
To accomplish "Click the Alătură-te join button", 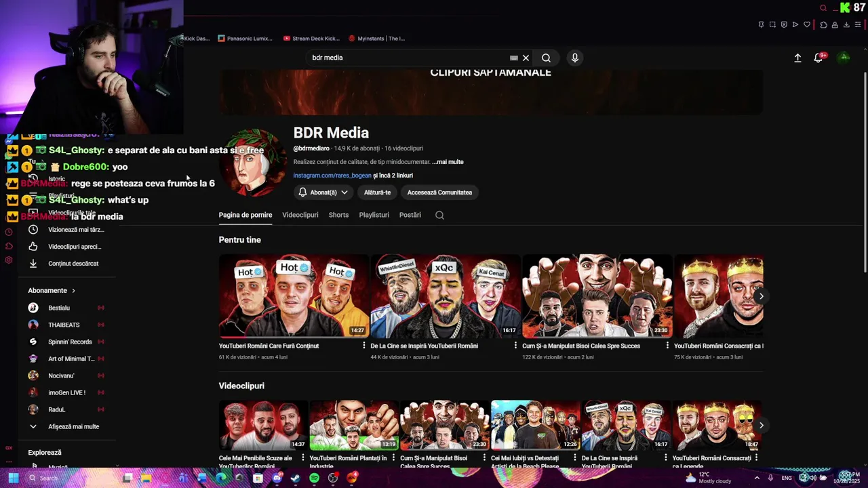I will [x=377, y=192].
